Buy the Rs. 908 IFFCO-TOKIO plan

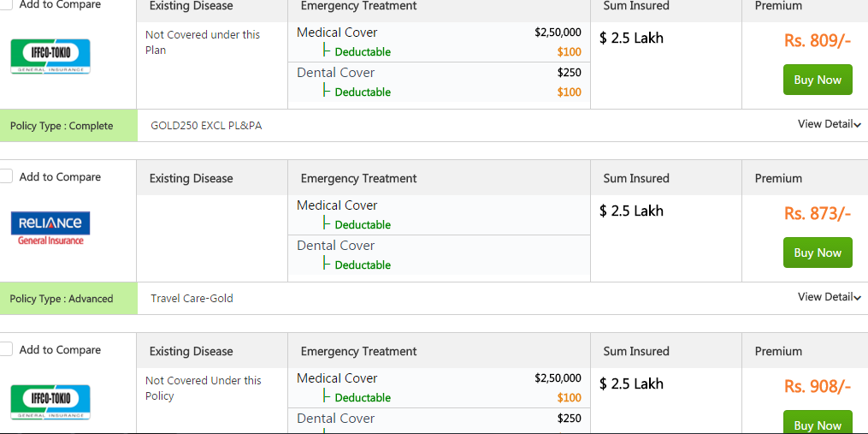tap(818, 422)
